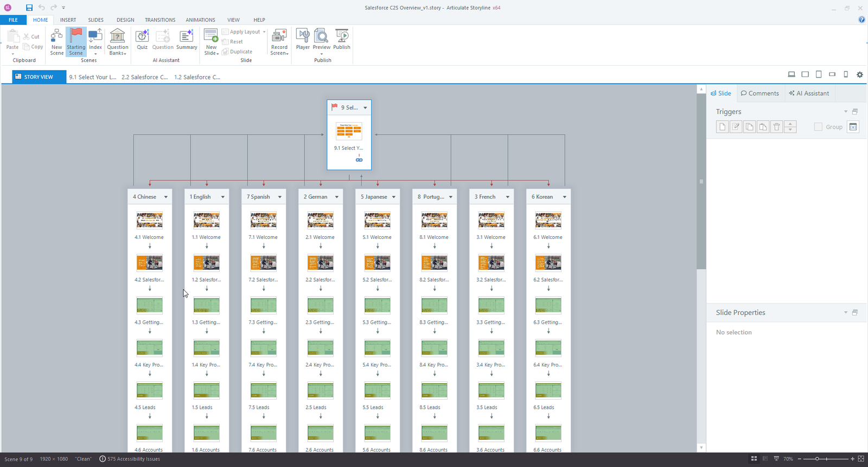This screenshot has width=868, height=467.
Task: Open the 3 French scene dropdown arrow
Action: click(508, 197)
